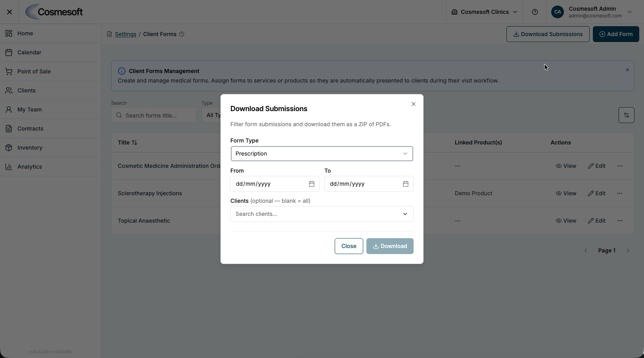Viewport: 644px width, 358px height.
Task: Open Calendar from the sidebar
Action: pyautogui.click(x=50, y=52)
